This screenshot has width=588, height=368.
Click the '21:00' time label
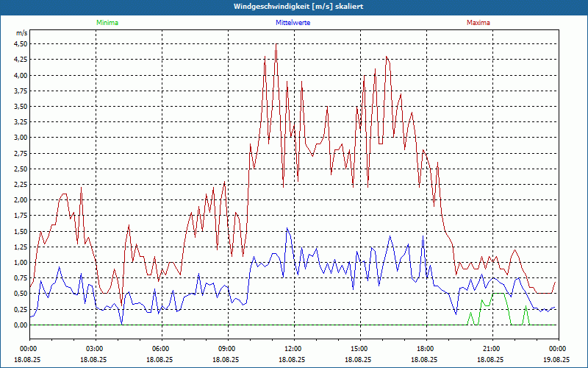492,349
